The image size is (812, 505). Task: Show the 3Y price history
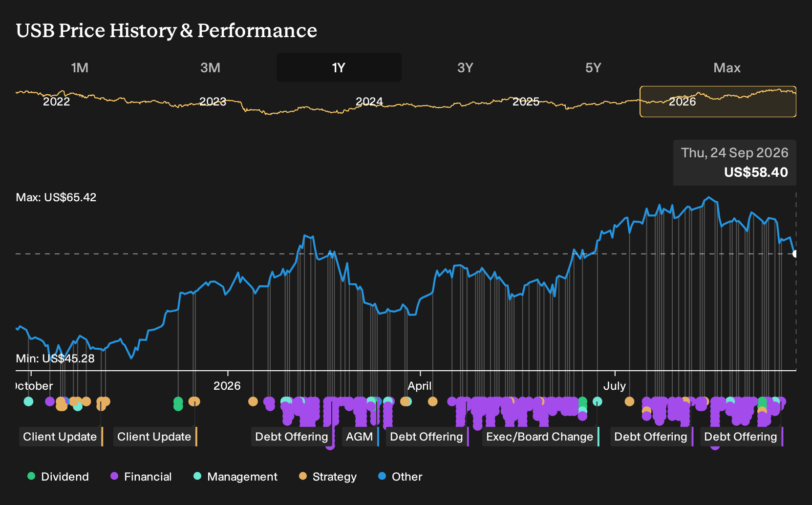click(465, 67)
